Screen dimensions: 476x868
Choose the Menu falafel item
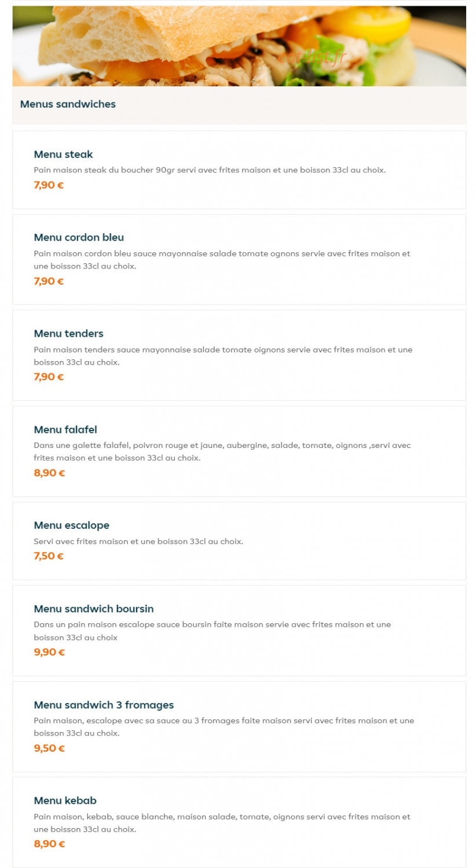click(239, 451)
